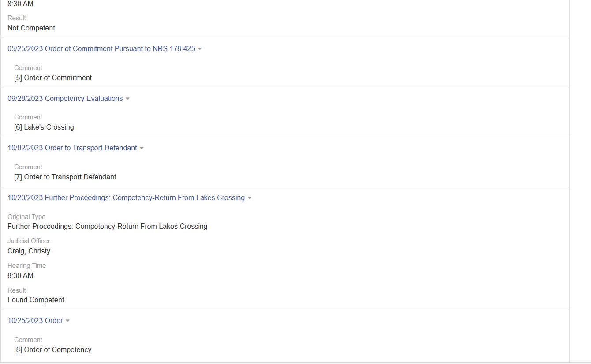
Task: Open the 05/25/2023 Order of Commitment event link
Action: [101, 49]
